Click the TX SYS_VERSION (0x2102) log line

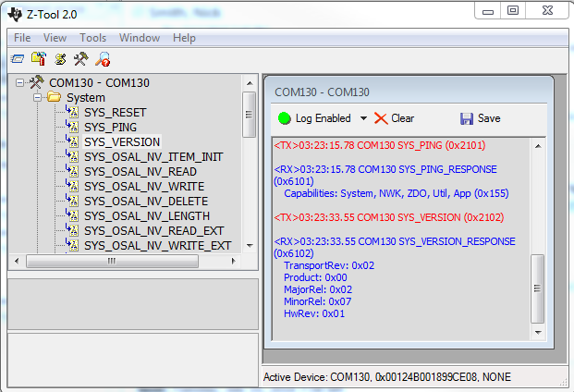coord(389,217)
